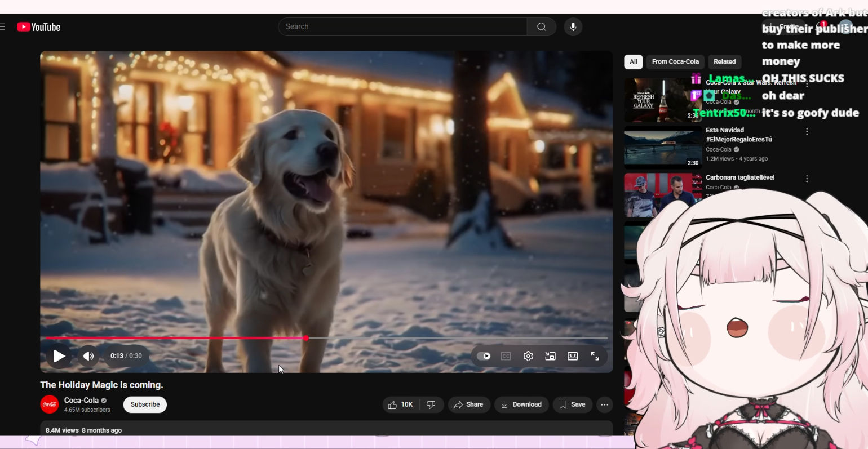Image resolution: width=868 pixels, height=449 pixels.
Task: Open options menu for Esta Navidad video
Action: (x=807, y=131)
